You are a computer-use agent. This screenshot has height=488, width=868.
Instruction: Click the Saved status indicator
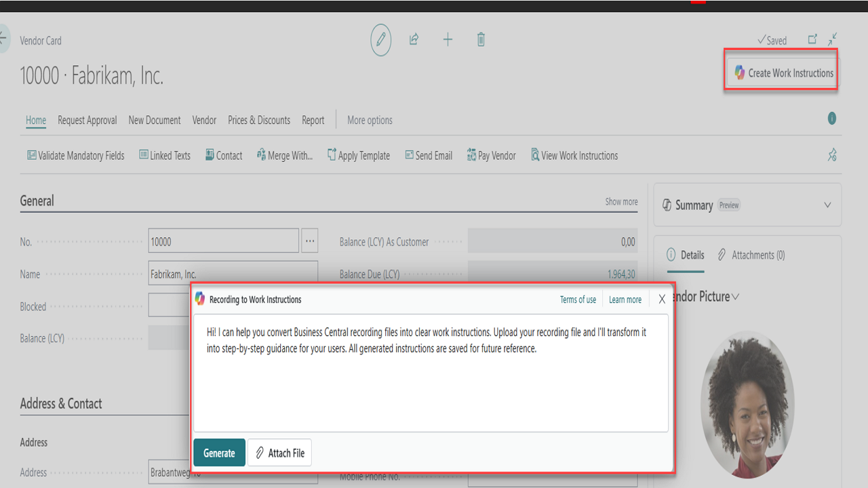tap(772, 40)
